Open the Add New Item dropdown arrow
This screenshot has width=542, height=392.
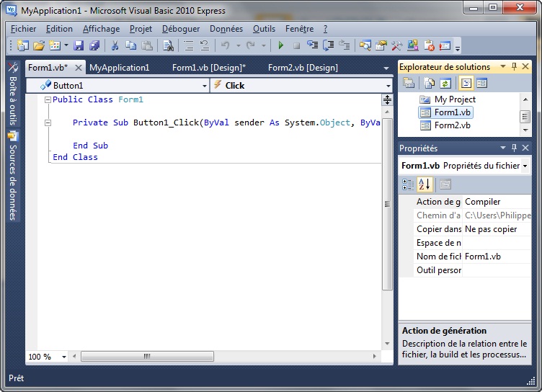point(66,45)
